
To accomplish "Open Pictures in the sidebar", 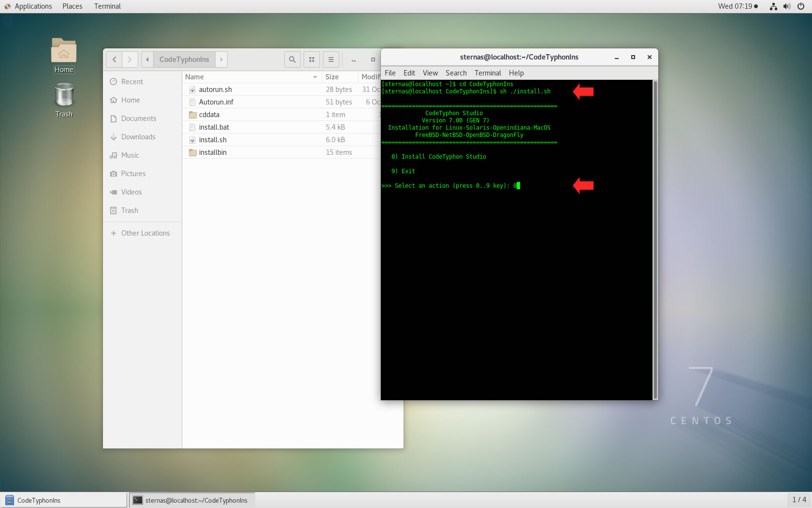I will pyautogui.click(x=142, y=174).
